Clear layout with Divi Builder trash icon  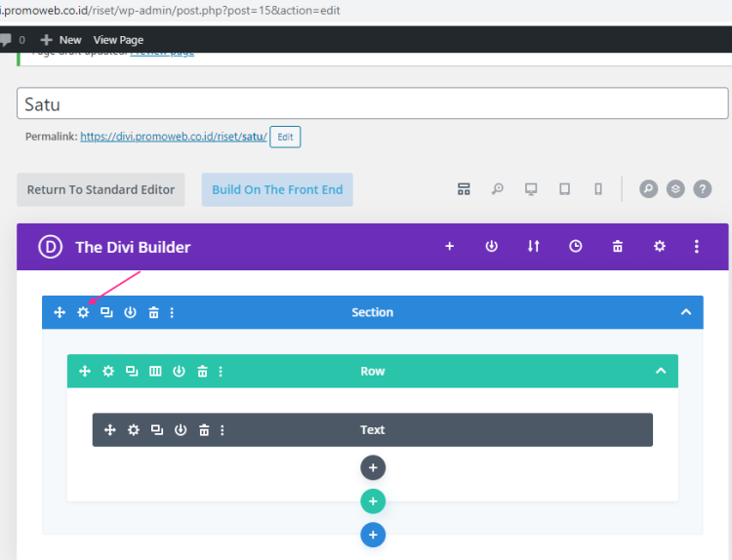click(618, 246)
